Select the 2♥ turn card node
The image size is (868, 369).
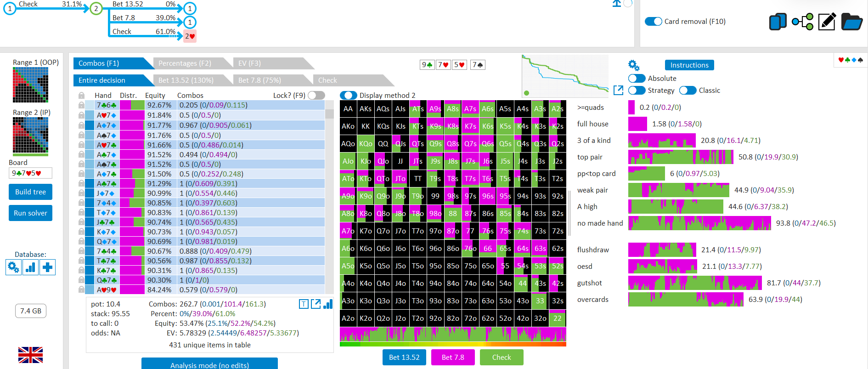coord(190,36)
